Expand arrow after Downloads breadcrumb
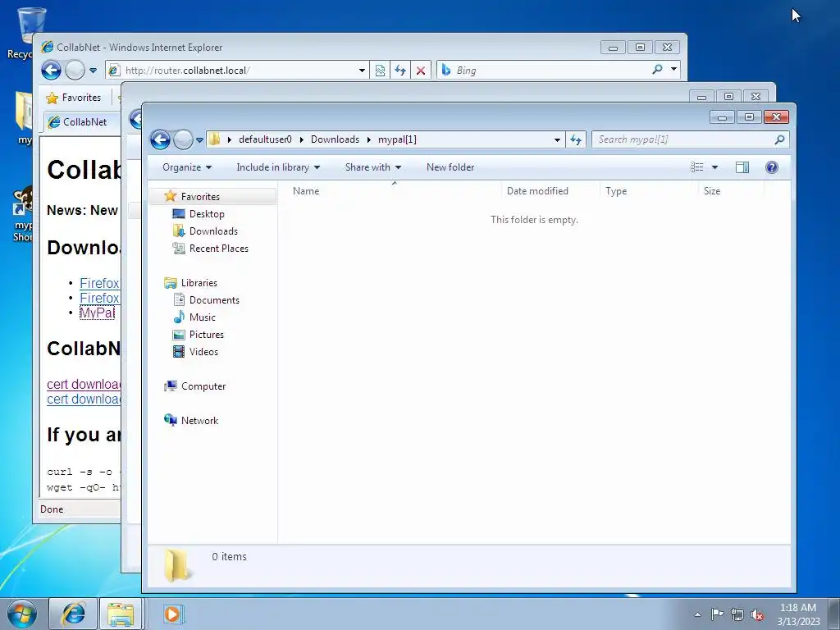Viewport: 840px width, 630px height. [368, 139]
